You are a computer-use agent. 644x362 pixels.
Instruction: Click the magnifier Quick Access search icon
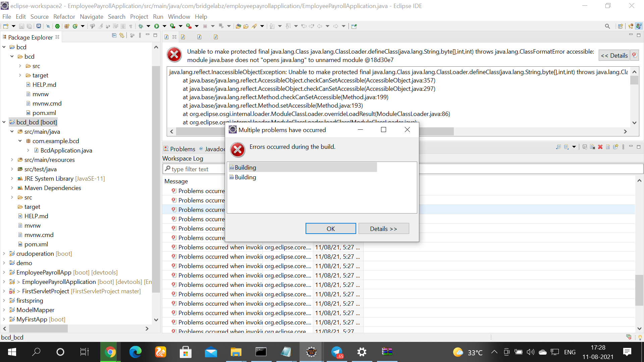607,26
